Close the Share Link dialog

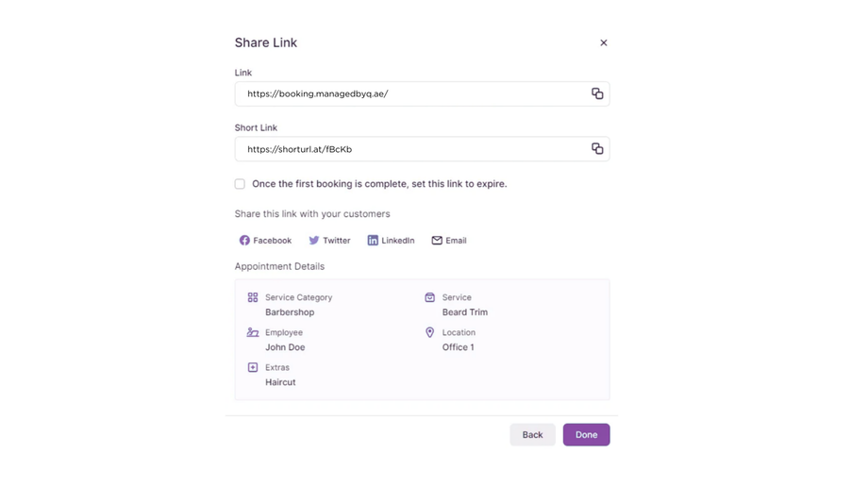(604, 42)
